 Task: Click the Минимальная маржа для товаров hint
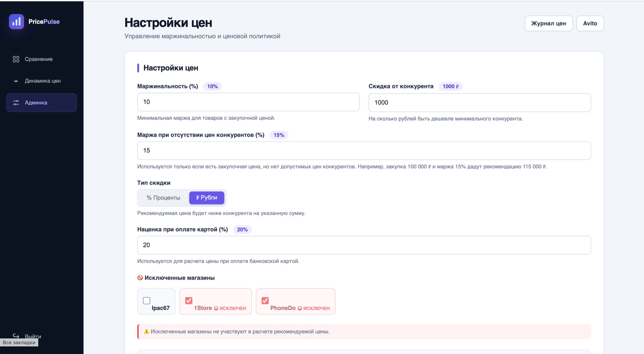206,118
